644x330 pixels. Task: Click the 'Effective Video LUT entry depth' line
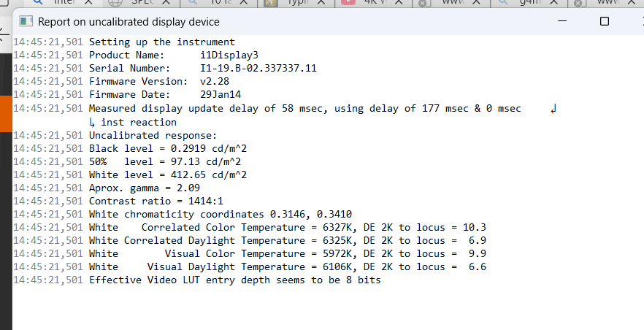pyautogui.click(x=235, y=280)
